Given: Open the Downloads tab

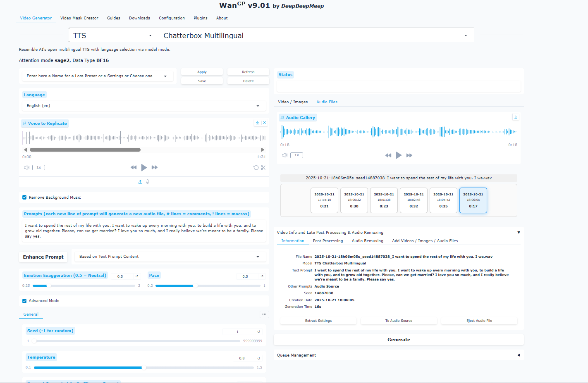Looking at the screenshot, I should pyautogui.click(x=139, y=18).
